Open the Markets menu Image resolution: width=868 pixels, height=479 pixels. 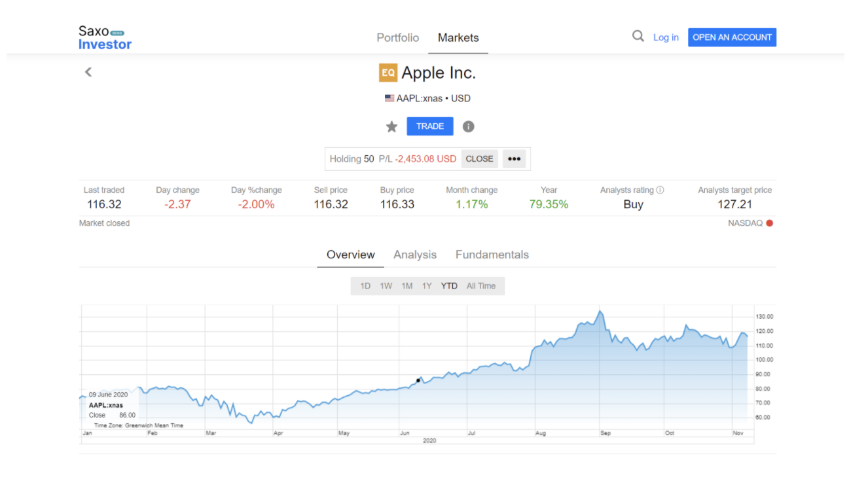[458, 37]
